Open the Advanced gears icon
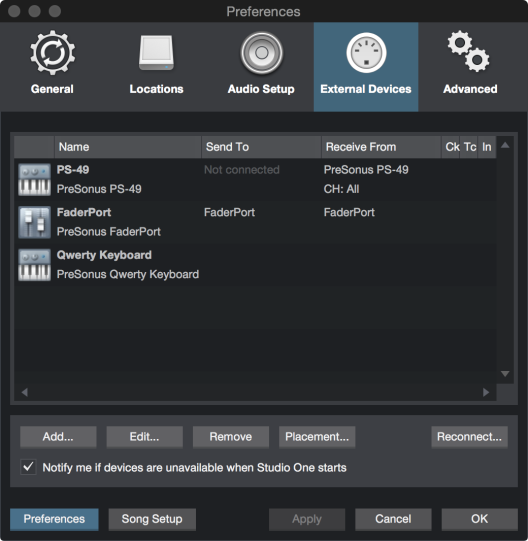 click(x=469, y=51)
